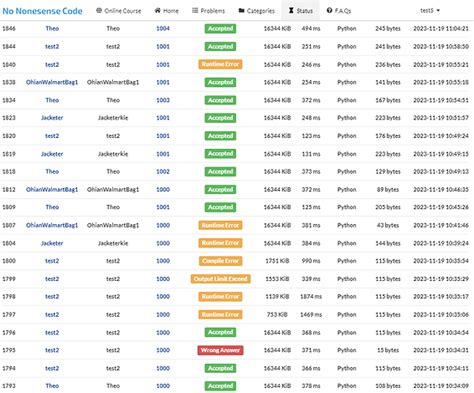Click the Runtime Error badge of submission 1804
474x393 pixels.
point(220,243)
